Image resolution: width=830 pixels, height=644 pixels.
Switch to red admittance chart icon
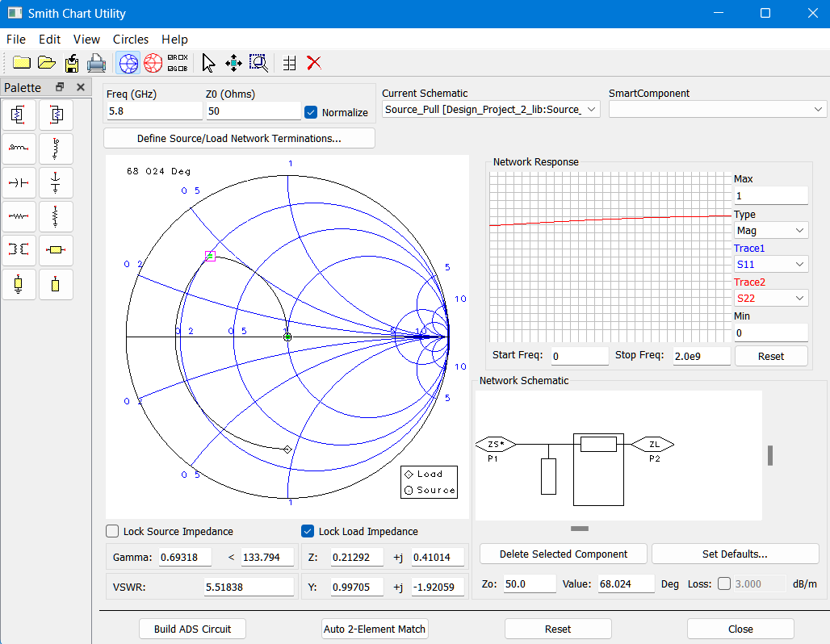153,63
